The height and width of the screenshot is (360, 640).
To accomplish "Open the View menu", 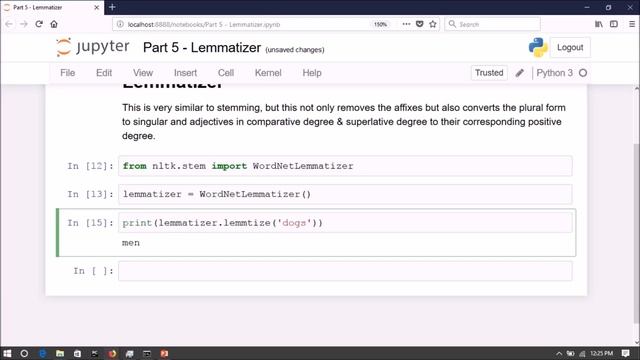I will pos(143,73).
